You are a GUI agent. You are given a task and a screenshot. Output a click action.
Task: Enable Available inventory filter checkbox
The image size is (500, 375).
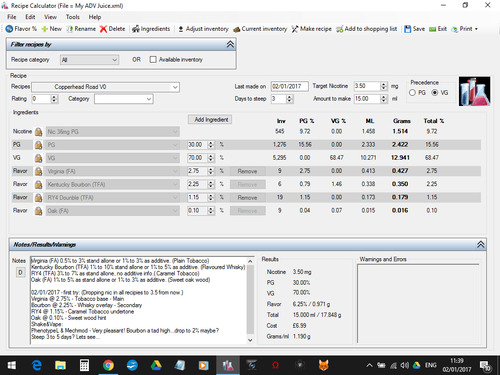[153, 60]
